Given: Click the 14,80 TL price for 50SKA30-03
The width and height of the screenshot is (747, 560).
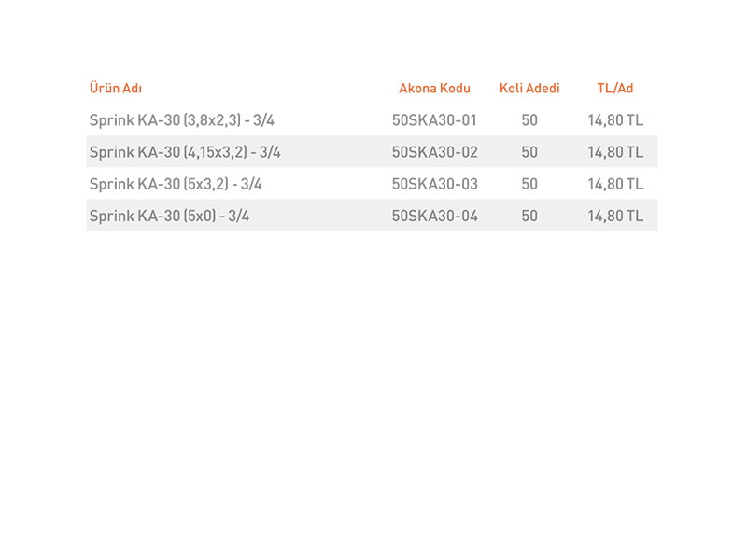Looking at the screenshot, I should point(615,184).
